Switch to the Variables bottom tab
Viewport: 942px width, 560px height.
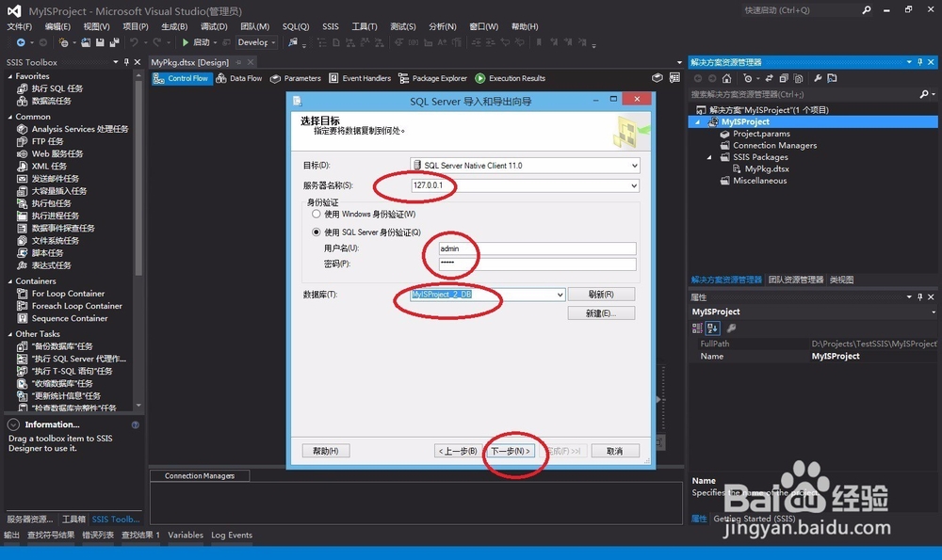(x=185, y=535)
